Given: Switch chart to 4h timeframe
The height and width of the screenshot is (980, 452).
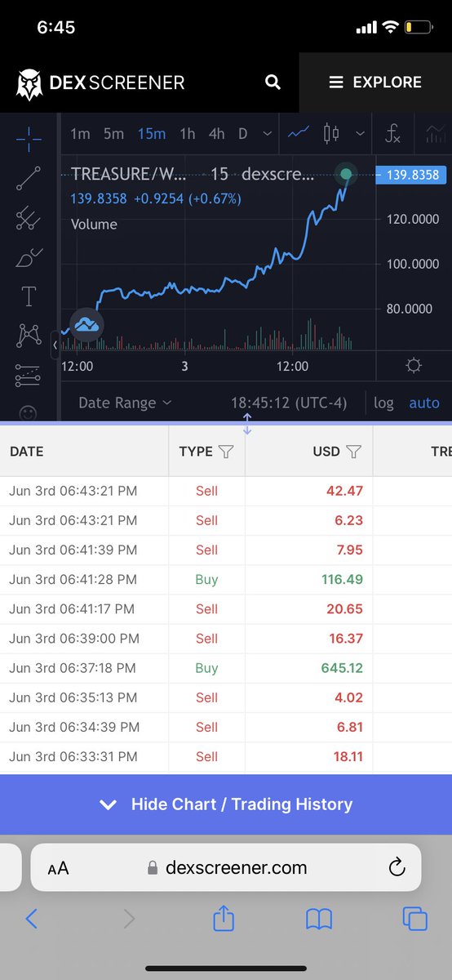Looking at the screenshot, I should pos(216,134).
